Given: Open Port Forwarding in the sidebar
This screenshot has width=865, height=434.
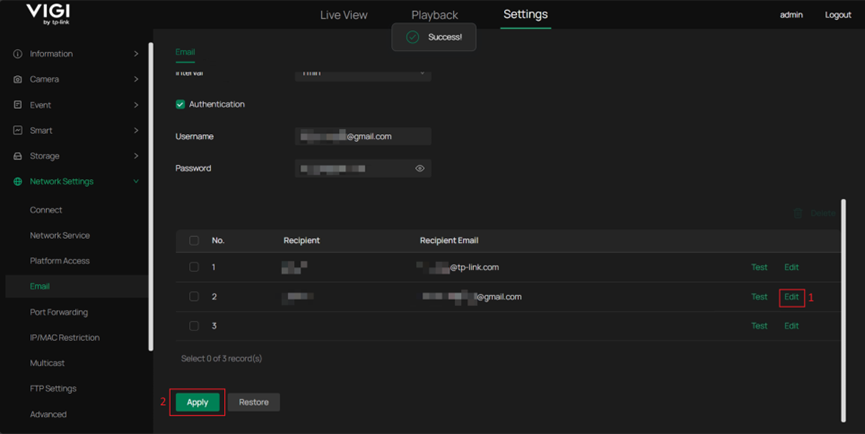Looking at the screenshot, I should [x=59, y=312].
